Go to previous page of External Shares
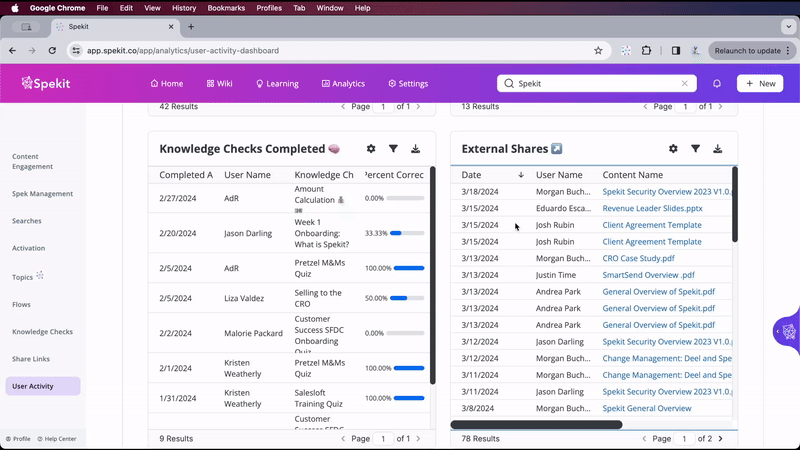800x450 pixels. pos(644,438)
